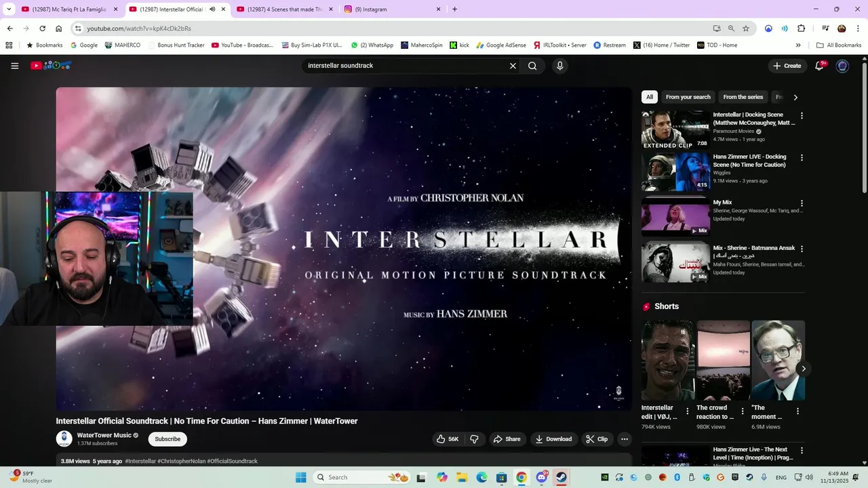Image resolution: width=868 pixels, height=488 pixels.
Task: Click the browser address bar URL
Action: [x=139, y=28]
